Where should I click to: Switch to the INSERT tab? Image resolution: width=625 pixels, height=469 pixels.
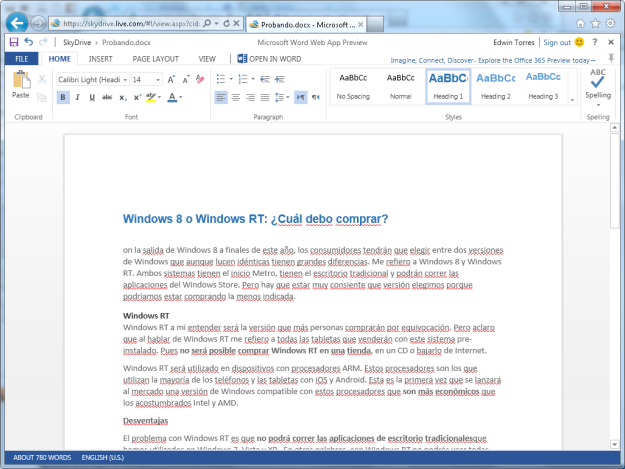100,59
